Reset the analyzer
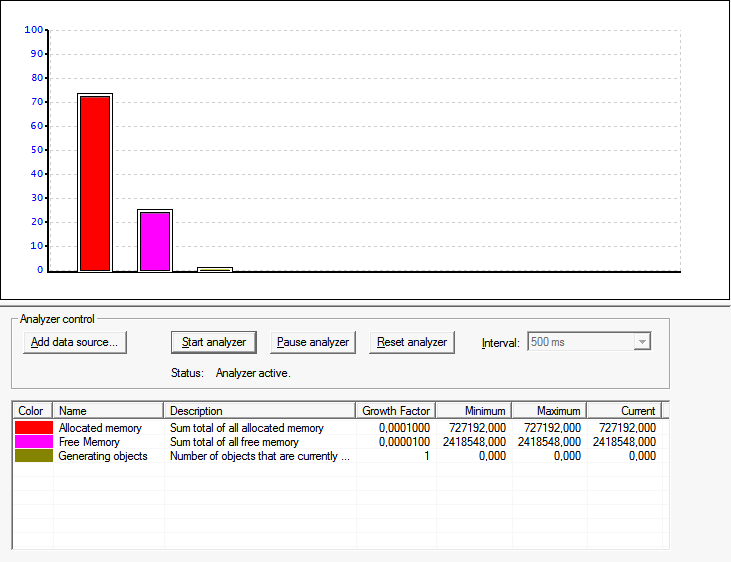Screen dimensions: 731x562 point(412,342)
